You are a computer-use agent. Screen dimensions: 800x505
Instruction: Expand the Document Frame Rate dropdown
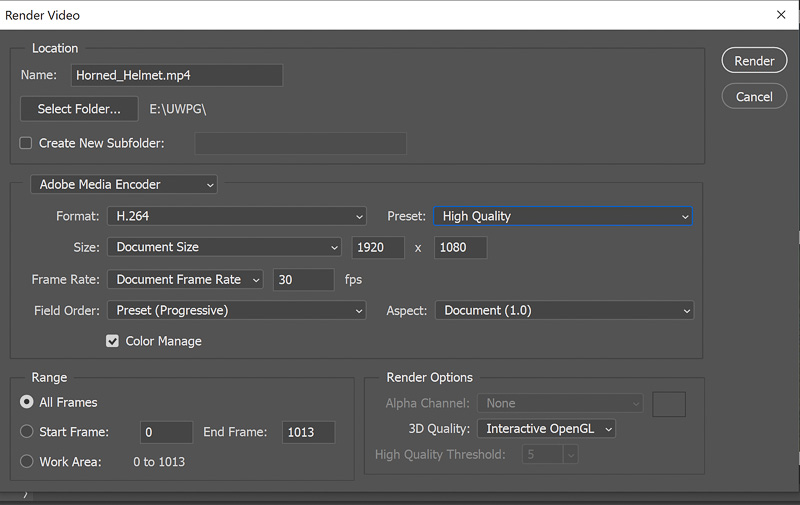(x=187, y=280)
